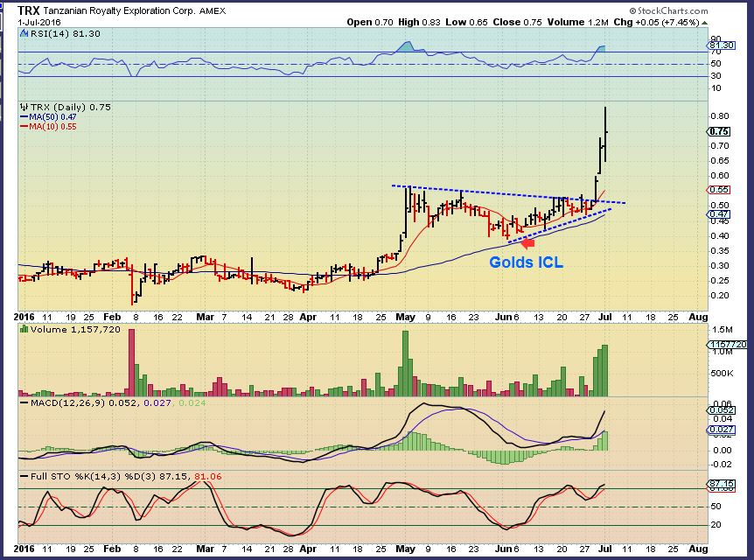The height and width of the screenshot is (560, 754).
Task: Click the volume bars icon beside Volume 1,157,720
Action: click(x=24, y=329)
